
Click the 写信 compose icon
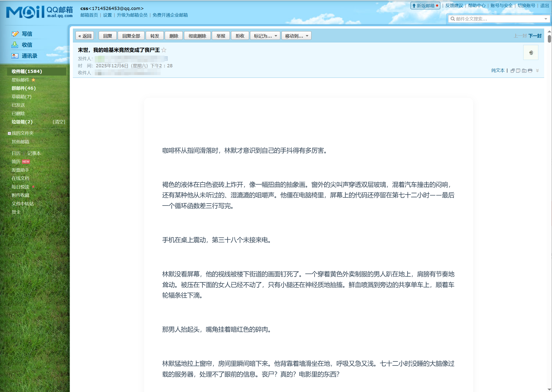[15, 34]
